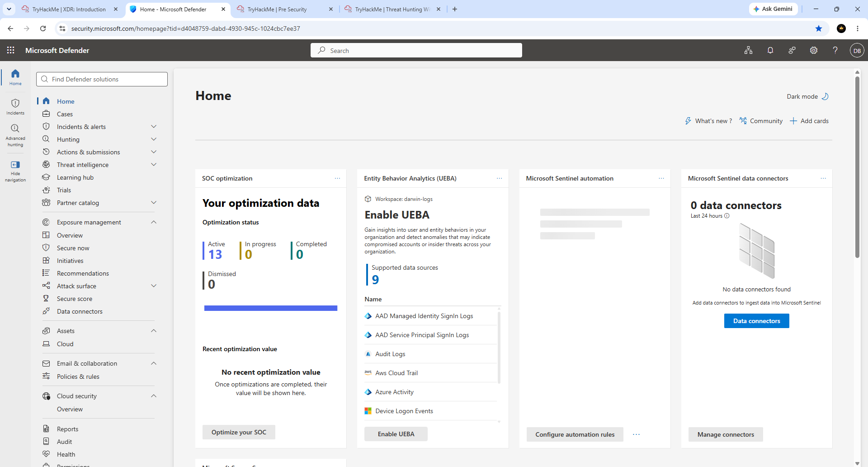Click Ask Gemini button
Screen dimensions: 868x467
click(773, 9)
